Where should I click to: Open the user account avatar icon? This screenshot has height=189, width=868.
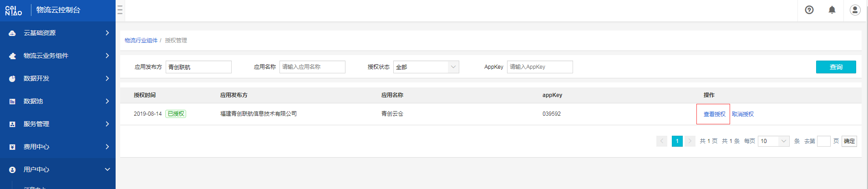[855, 10]
